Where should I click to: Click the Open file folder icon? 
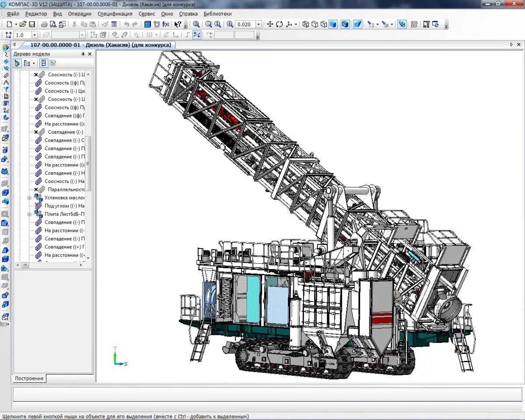(23, 24)
